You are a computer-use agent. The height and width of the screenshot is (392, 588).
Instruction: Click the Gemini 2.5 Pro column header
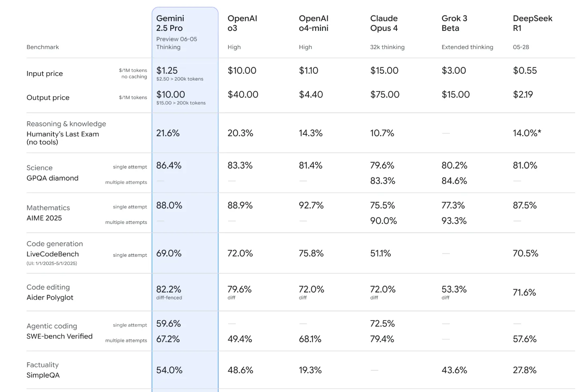170,23
